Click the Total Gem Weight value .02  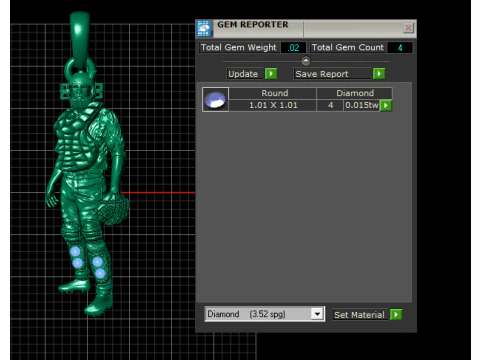click(x=294, y=48)
